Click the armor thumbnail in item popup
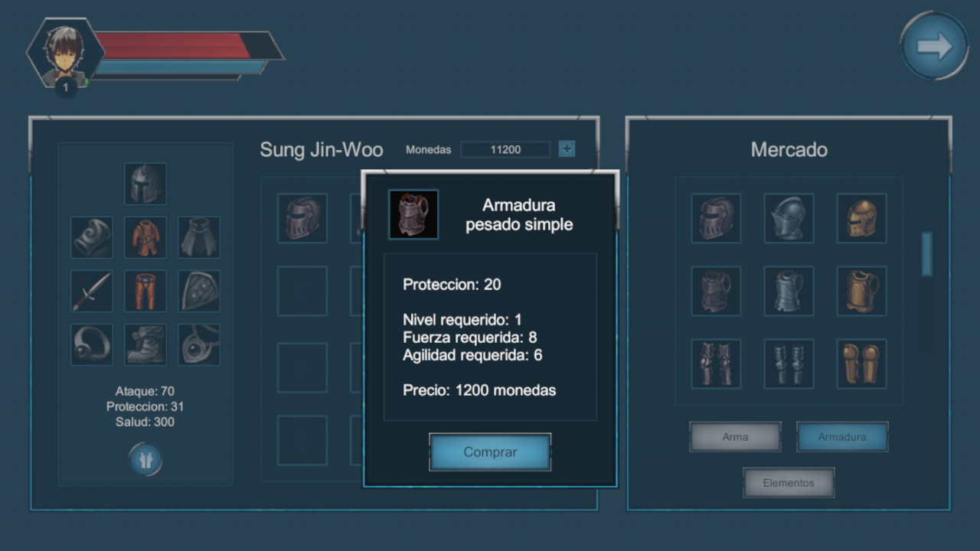The image size is (980, 551). click(413, 214)
